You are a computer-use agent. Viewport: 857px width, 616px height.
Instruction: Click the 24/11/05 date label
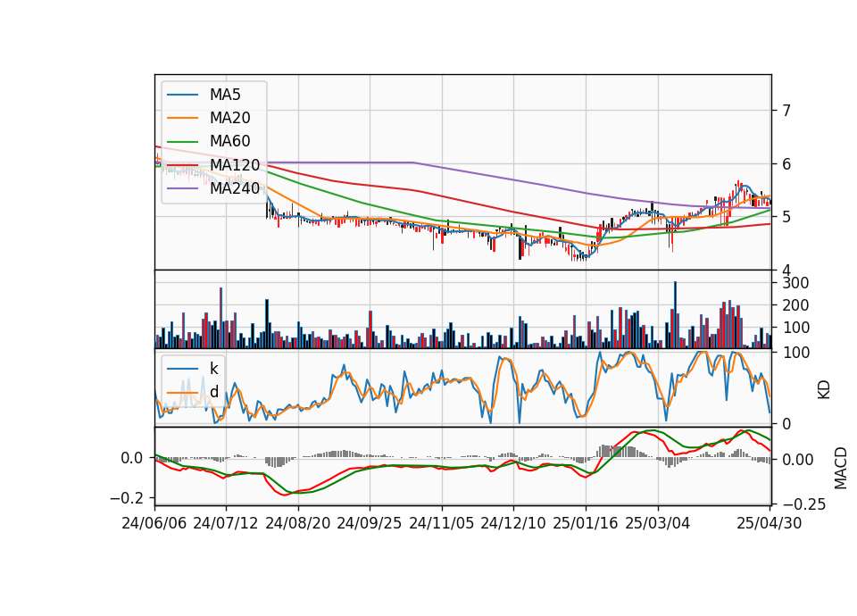(x=441, y=523)
